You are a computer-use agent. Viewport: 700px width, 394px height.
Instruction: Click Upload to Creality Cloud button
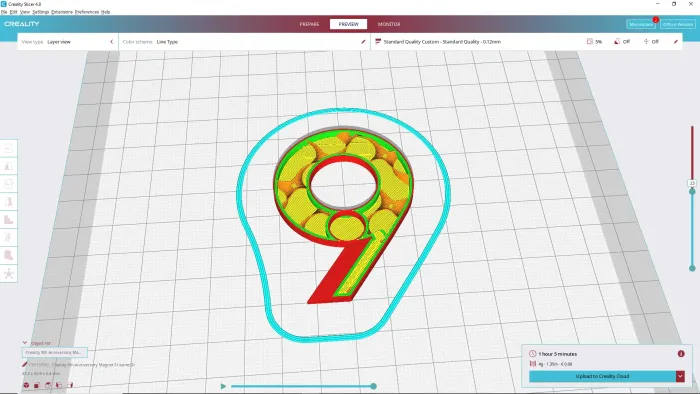602,376
